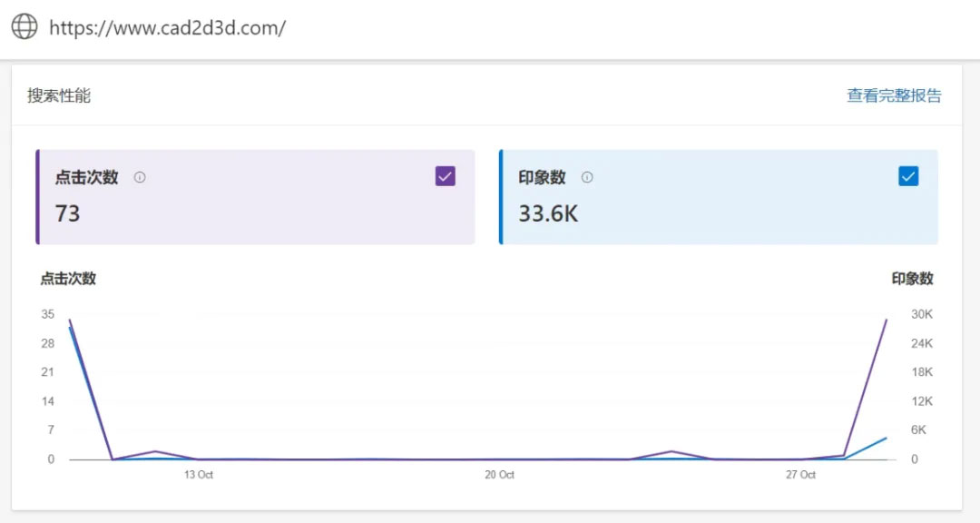This screenshot has height=523, width=980.
Task: Click the info icon next to 印象数
Action: [x=587, y=178]
